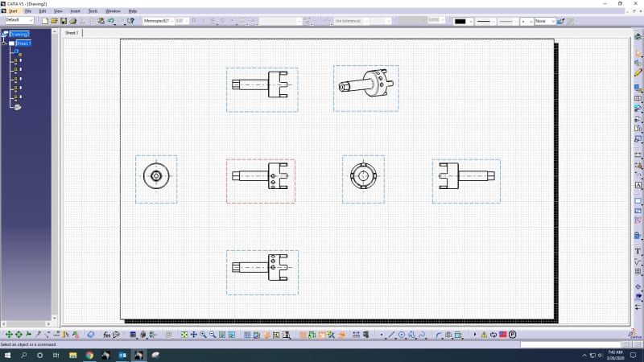Open Outlook from the taskbar
The height and width of the screenshot is (362, 644).
pos(122,356)
